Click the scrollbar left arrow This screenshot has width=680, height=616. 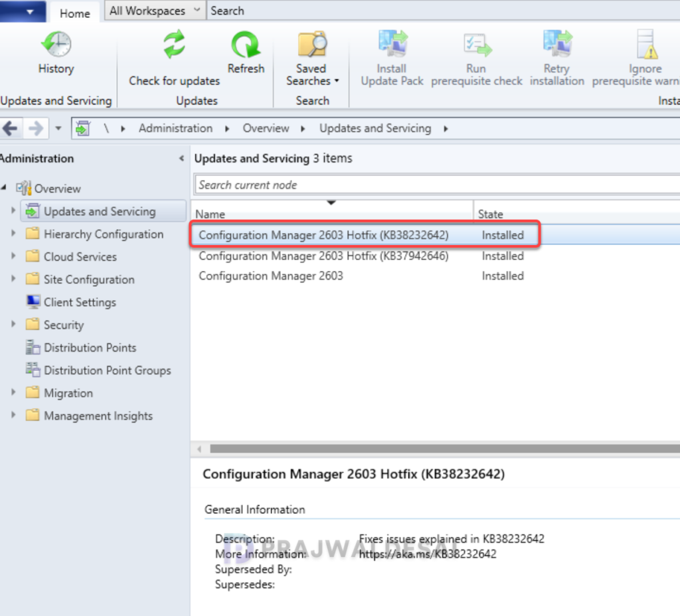pos(199,449)
